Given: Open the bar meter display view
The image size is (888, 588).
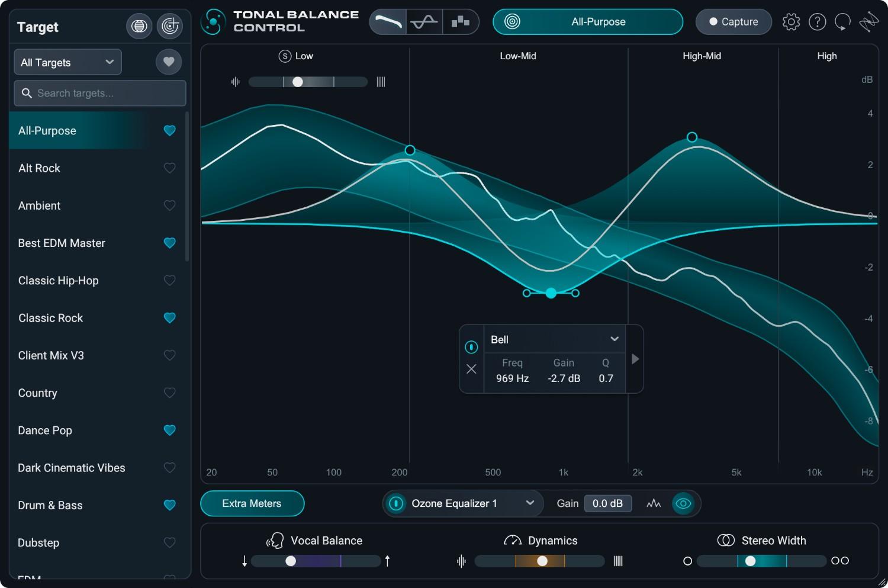Looking at the screenshot, I should (461, 21).
